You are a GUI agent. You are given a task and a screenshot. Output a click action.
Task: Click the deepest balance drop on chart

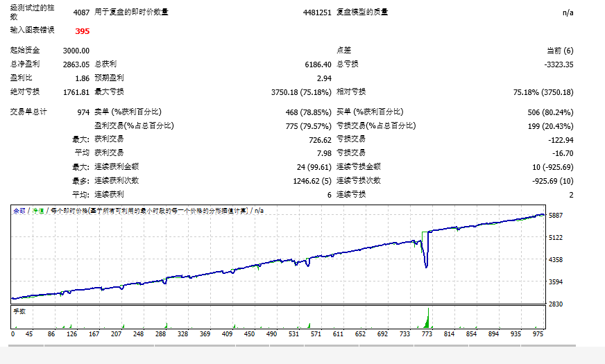pos(426,266)
